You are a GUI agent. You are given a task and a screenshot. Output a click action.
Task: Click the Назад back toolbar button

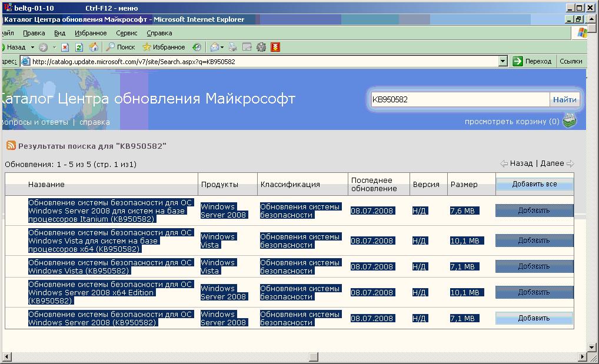click(14, 47)
